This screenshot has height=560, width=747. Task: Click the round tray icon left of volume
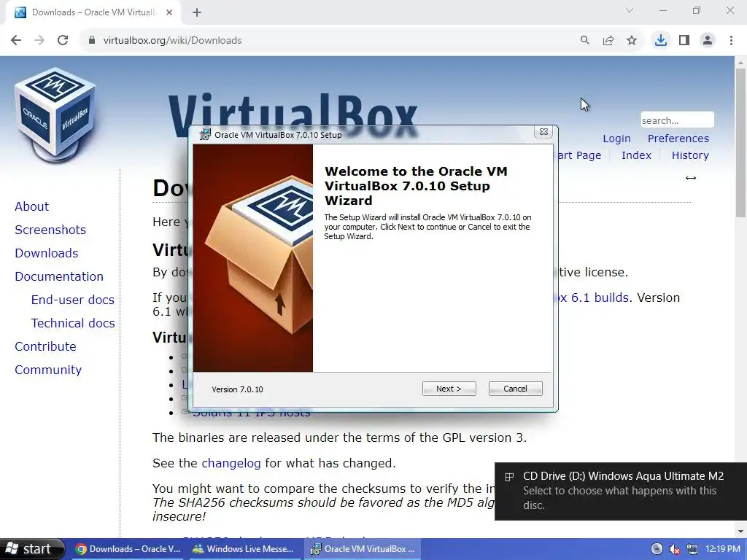[x=657, y=549]
